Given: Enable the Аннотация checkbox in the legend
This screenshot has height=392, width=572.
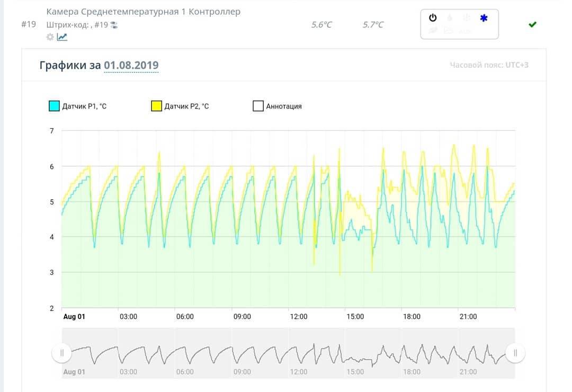Looking at the screenshot, I should (258, 106).
